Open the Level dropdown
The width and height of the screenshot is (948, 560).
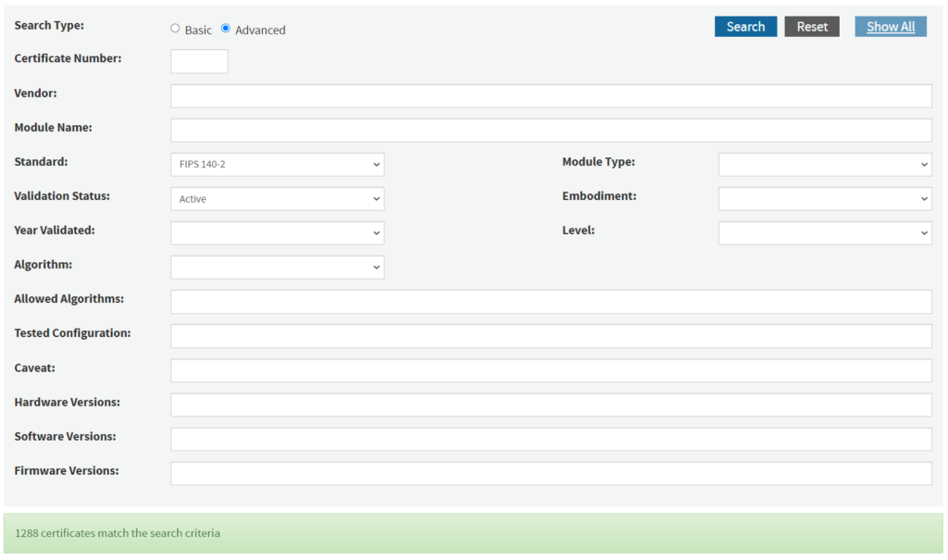[x=825, y=233]
